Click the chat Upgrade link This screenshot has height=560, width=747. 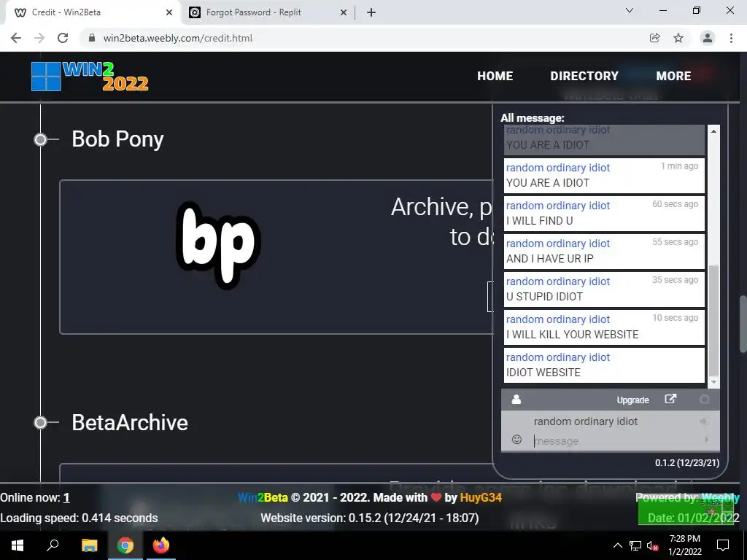point(632,400)
